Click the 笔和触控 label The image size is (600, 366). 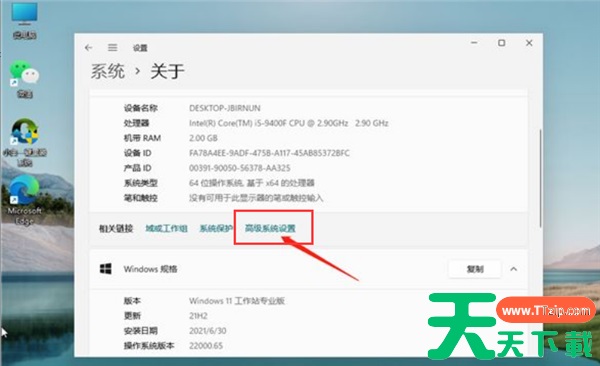click(x=140, y=198)
